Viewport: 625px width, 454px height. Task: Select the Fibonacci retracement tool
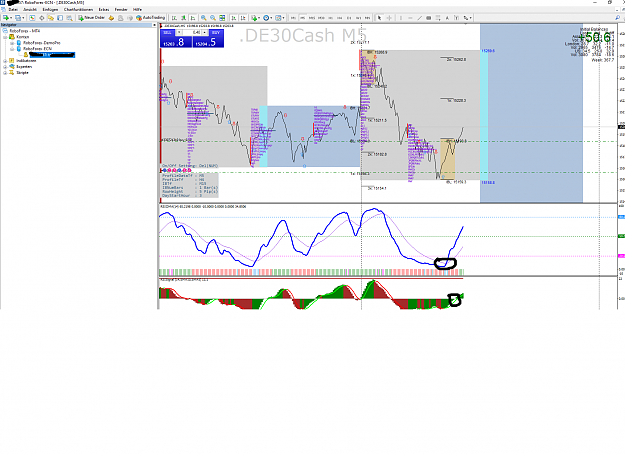coord(438,18)
